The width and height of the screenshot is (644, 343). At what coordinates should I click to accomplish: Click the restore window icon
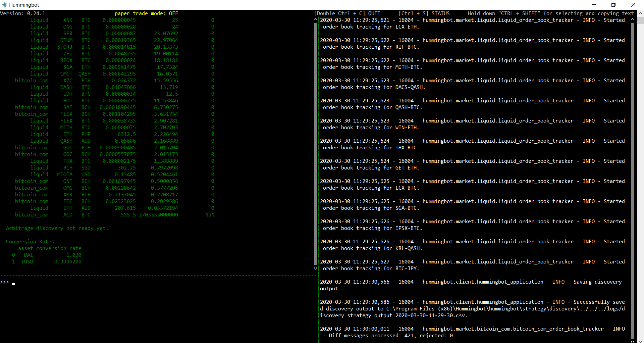[613, 5]
